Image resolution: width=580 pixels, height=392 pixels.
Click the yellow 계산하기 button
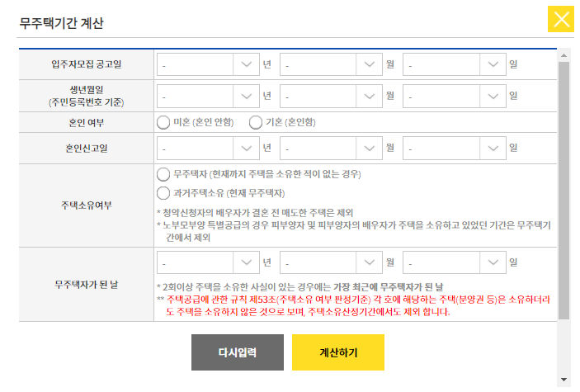pos(338,352)
